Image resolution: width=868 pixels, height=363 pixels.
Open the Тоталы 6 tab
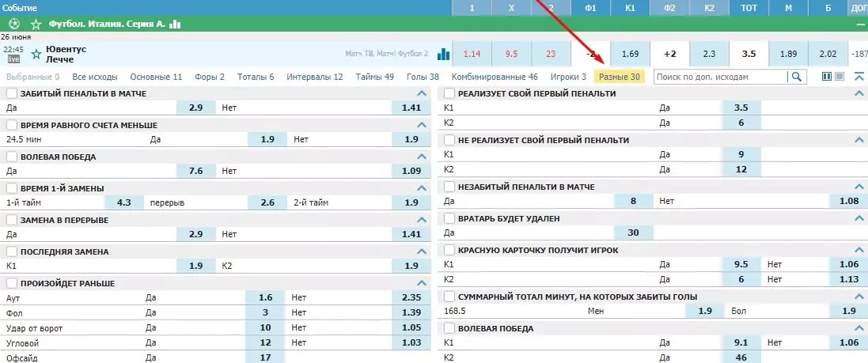pos(256,77)
